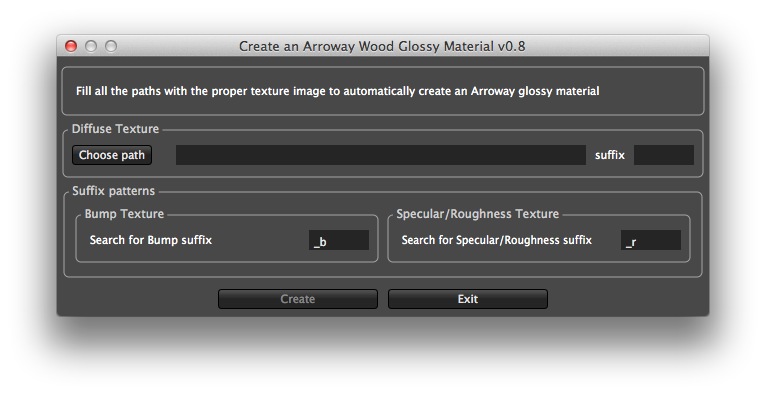Click the diffuse suffix input field
The image size is (766, 395).
click(663, 155)
